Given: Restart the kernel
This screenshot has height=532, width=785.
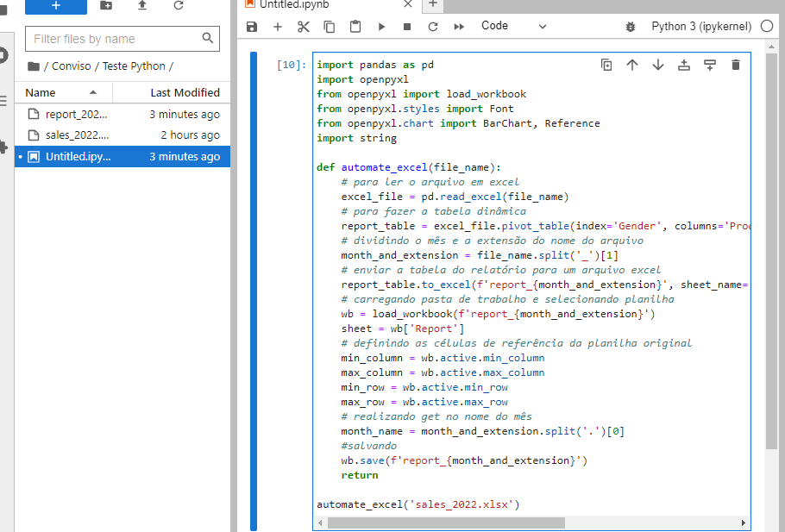Looking at the screenshot, I should point(433,27).
